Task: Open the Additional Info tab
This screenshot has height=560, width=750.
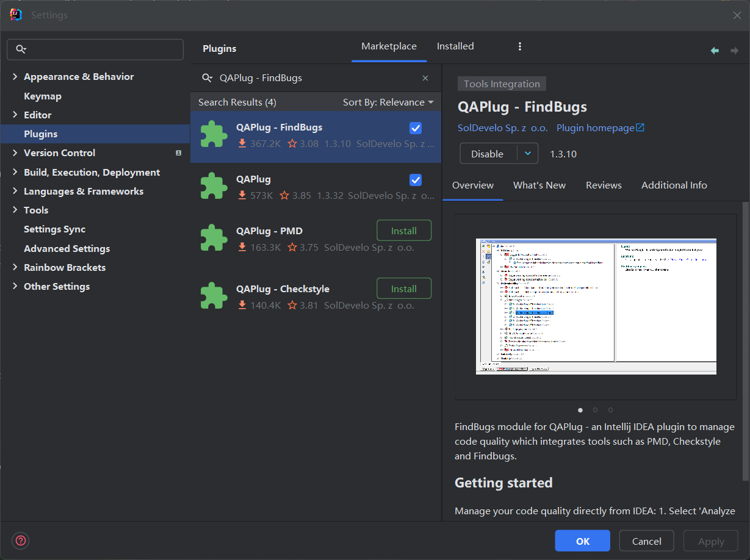Action: (674, 185)
